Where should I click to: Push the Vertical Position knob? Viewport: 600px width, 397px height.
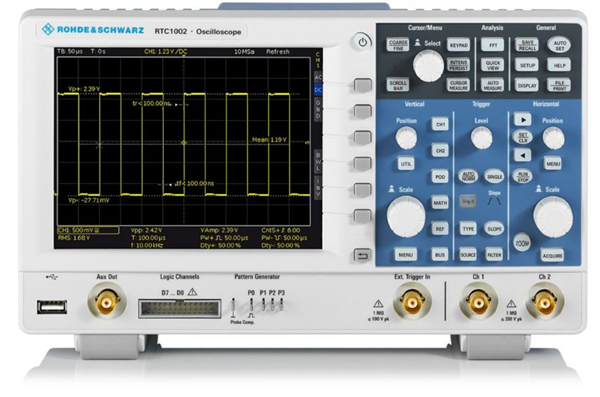point(406,138)
